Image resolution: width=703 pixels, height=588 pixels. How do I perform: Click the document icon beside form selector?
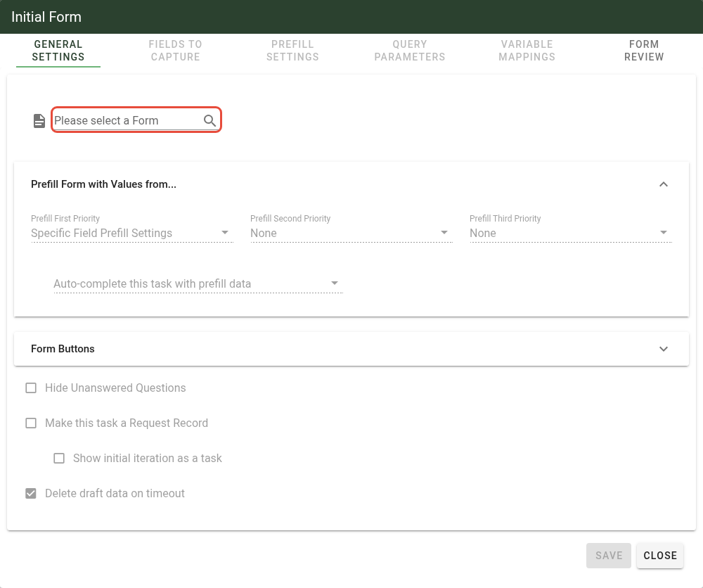click(x=39, y=121)
